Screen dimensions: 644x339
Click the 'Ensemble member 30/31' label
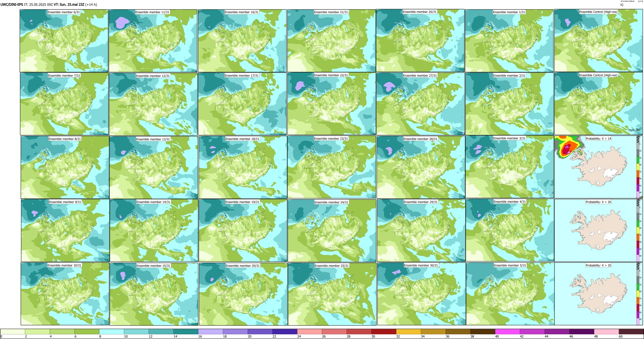coord(421,265)
